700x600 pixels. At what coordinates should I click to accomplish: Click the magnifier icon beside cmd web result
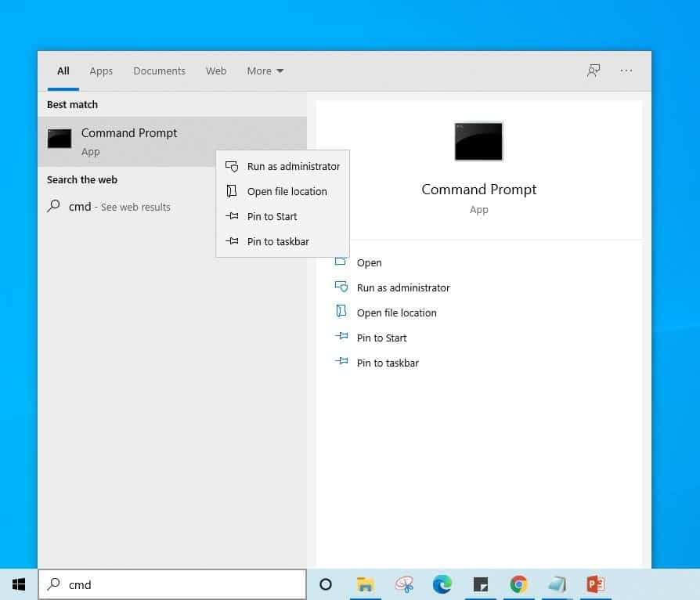point(53,206)
